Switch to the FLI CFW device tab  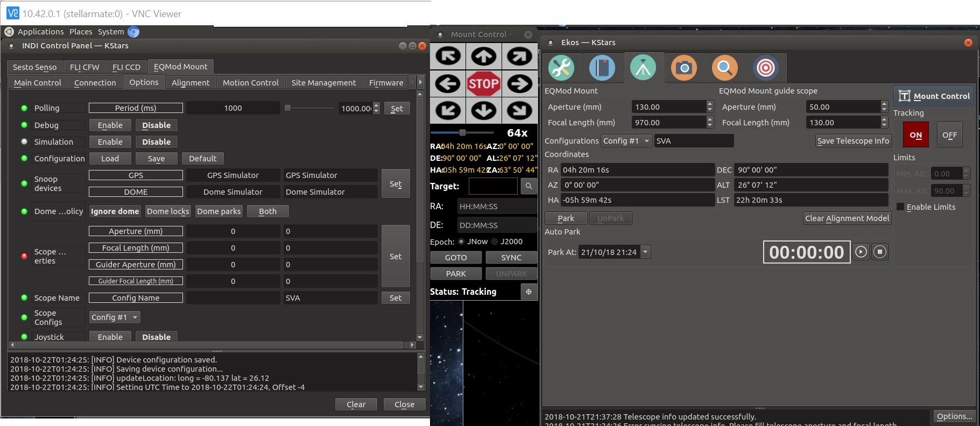tap(84, 67)
